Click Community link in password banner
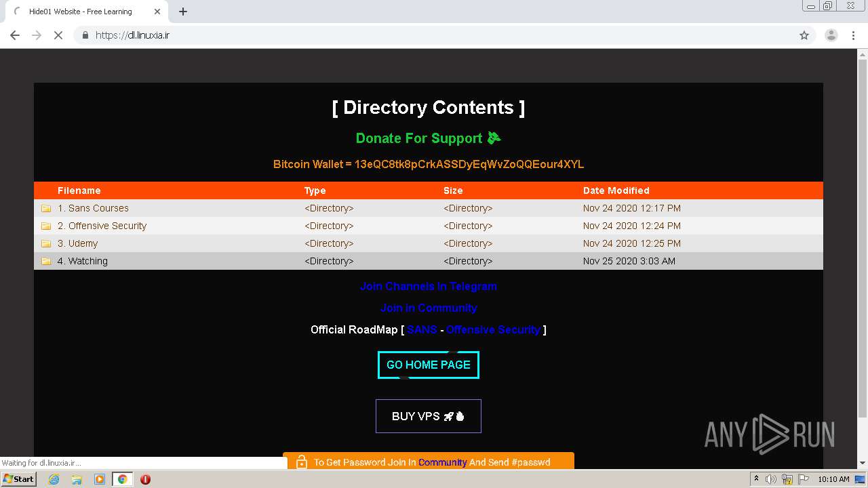868x488 pixels. click(442, 462)
